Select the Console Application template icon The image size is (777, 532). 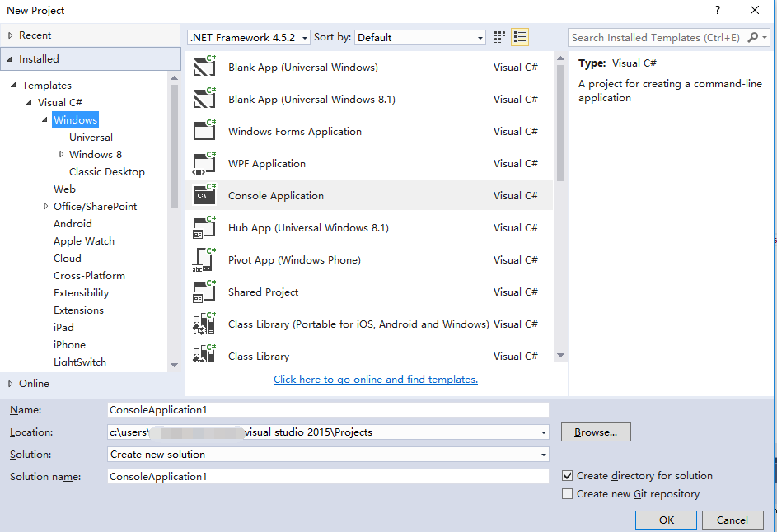pos(204,195)
